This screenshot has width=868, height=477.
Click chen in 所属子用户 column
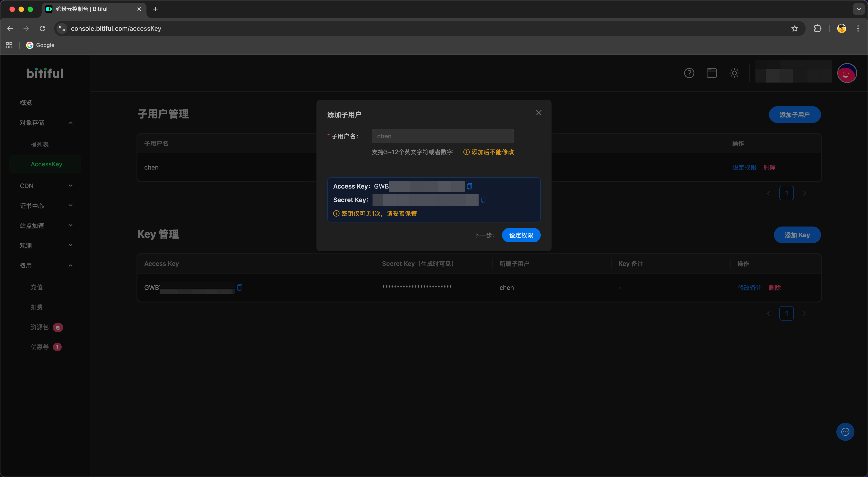point(506,288)
